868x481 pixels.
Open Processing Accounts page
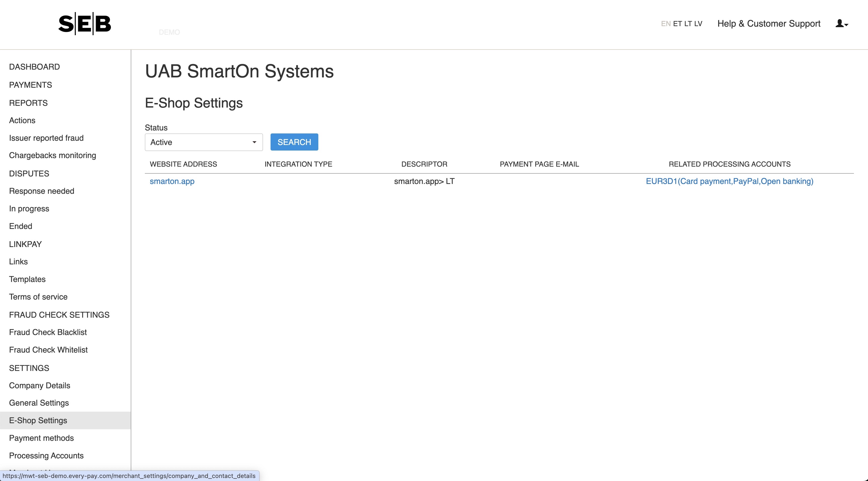click(x=46, y=455)
